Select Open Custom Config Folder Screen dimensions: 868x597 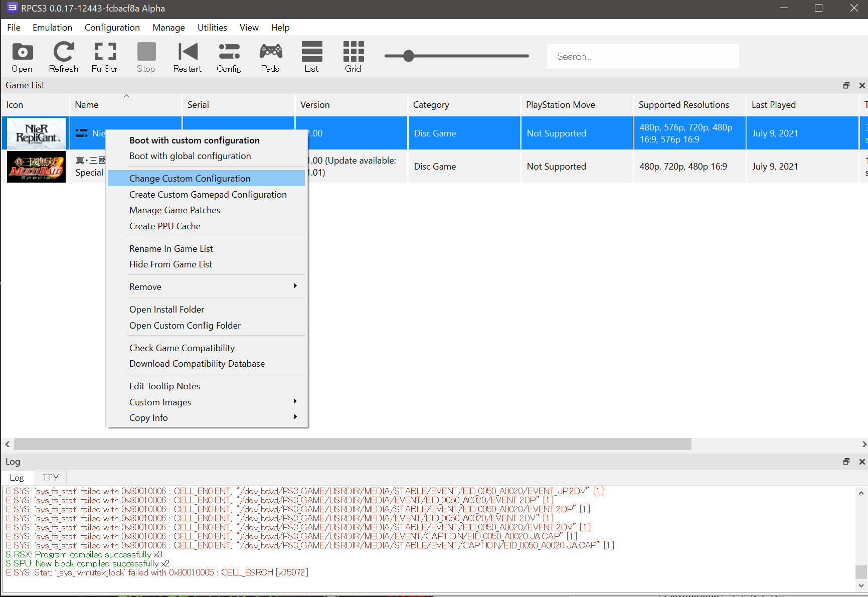[207, 326]
